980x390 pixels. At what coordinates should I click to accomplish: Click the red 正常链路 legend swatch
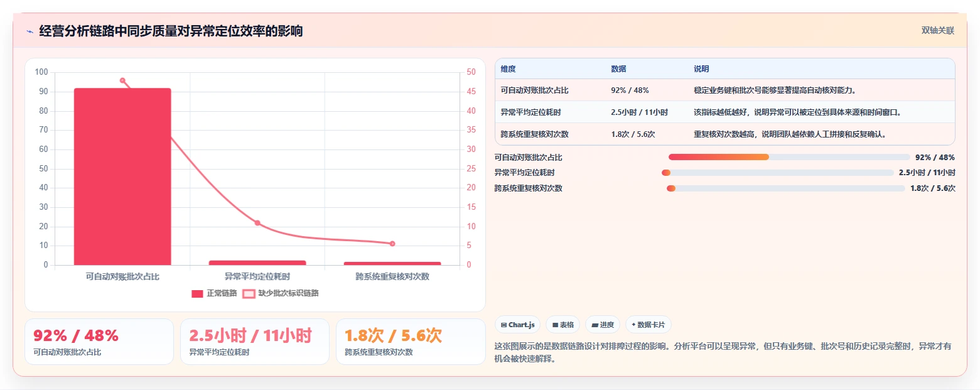point(197,293)
